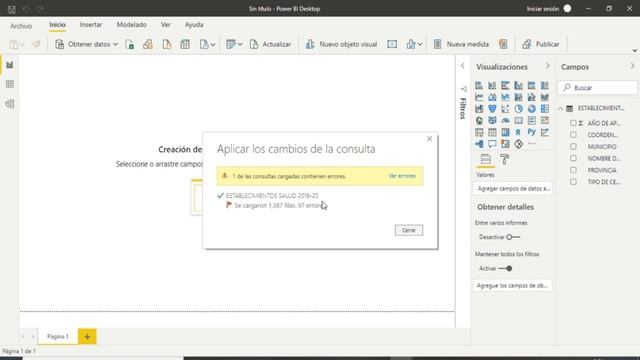Click into the Buscar fields search box
Viewport: 640px width, 360px height.
point(598,88)
